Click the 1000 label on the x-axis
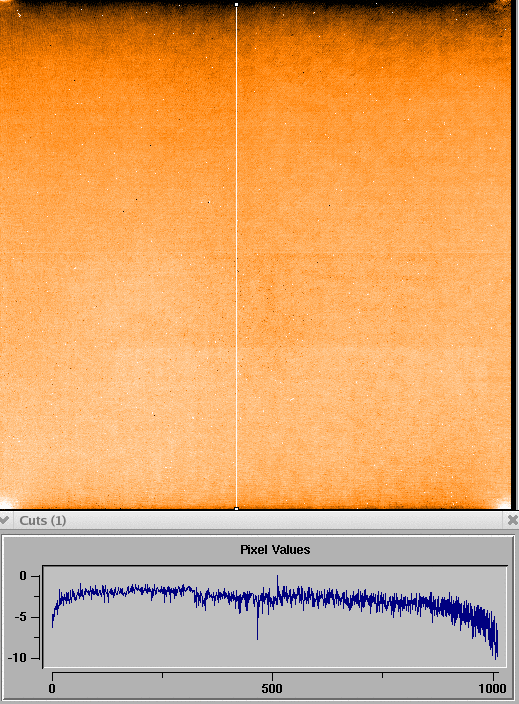Image resolution: width=519 pixels, height=704 pixels. tap(492, 689)
